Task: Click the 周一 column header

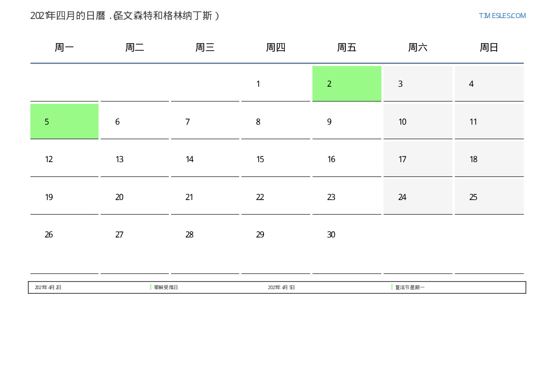Action: coord(64,47)
